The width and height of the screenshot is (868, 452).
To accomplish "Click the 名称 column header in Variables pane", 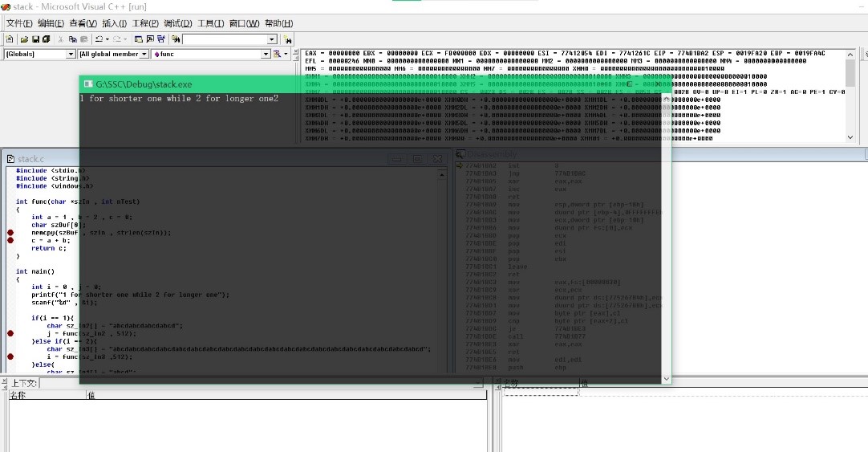I will tap(47, 395).
